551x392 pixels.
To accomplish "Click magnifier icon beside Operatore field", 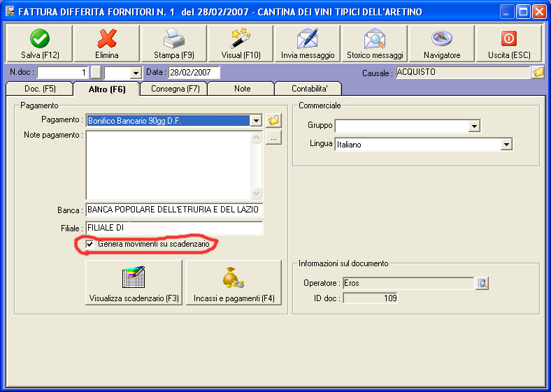I will [x=482, y=283].
